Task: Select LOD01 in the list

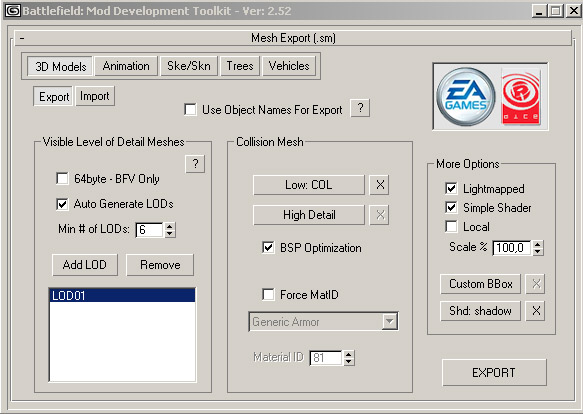Action: (x=122, y=295)
